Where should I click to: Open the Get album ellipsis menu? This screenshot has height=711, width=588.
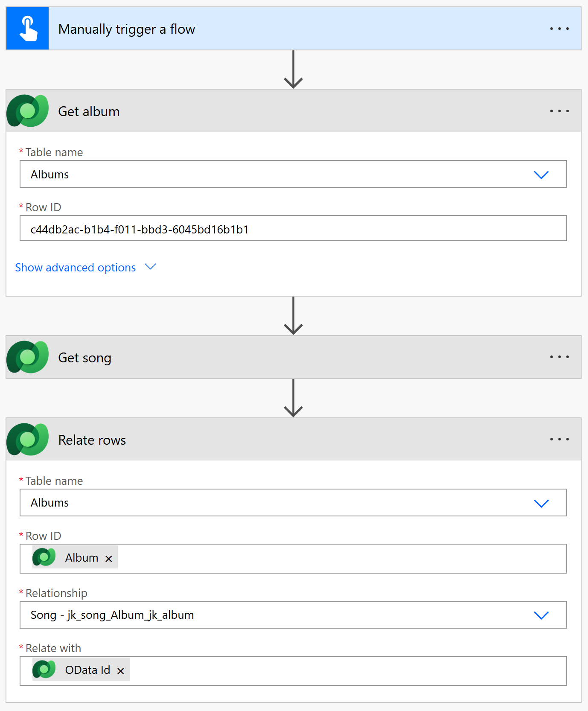click(x=559, y=111)
